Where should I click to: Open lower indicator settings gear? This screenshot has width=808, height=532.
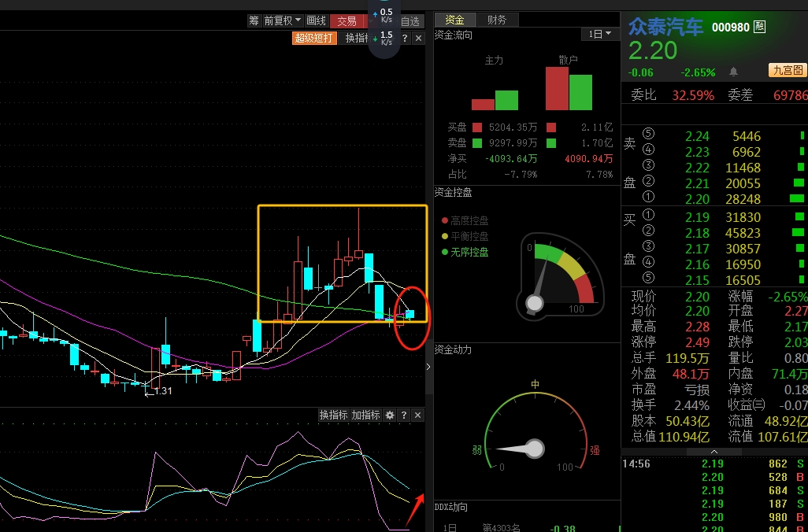coord(390,415)
